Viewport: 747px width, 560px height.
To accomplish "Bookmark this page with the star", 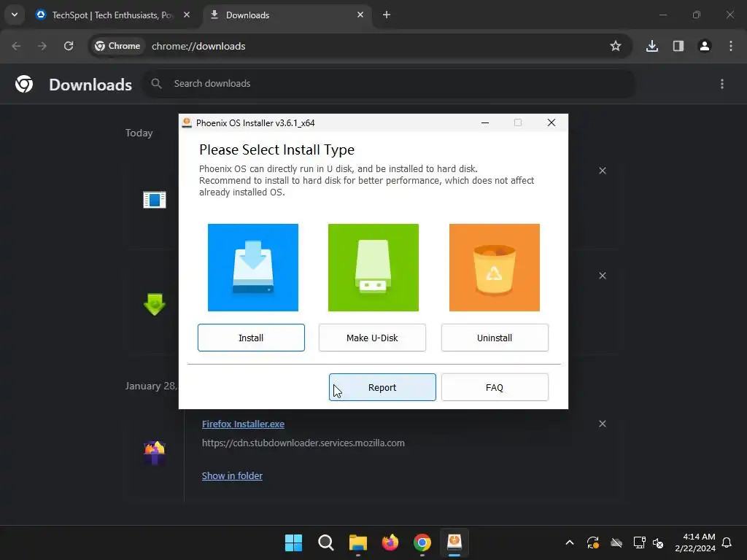I will 616,46.
